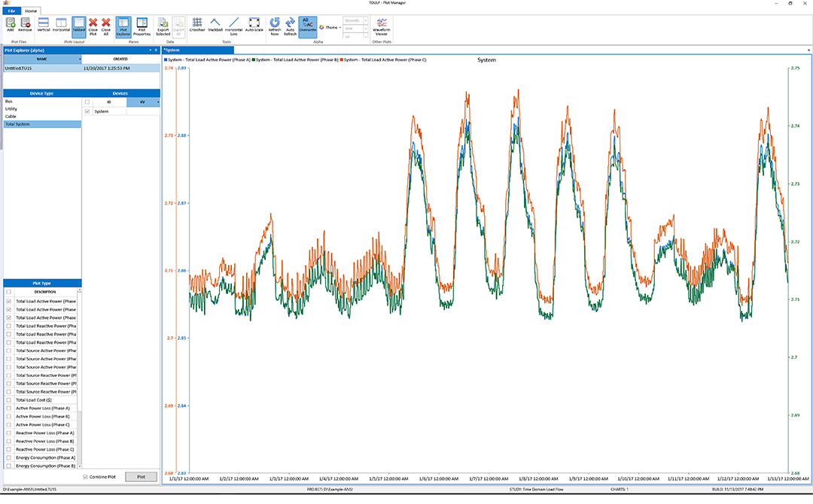Select the Trackball tool
This screenshot has width=813, height=504.
(215, 25)
